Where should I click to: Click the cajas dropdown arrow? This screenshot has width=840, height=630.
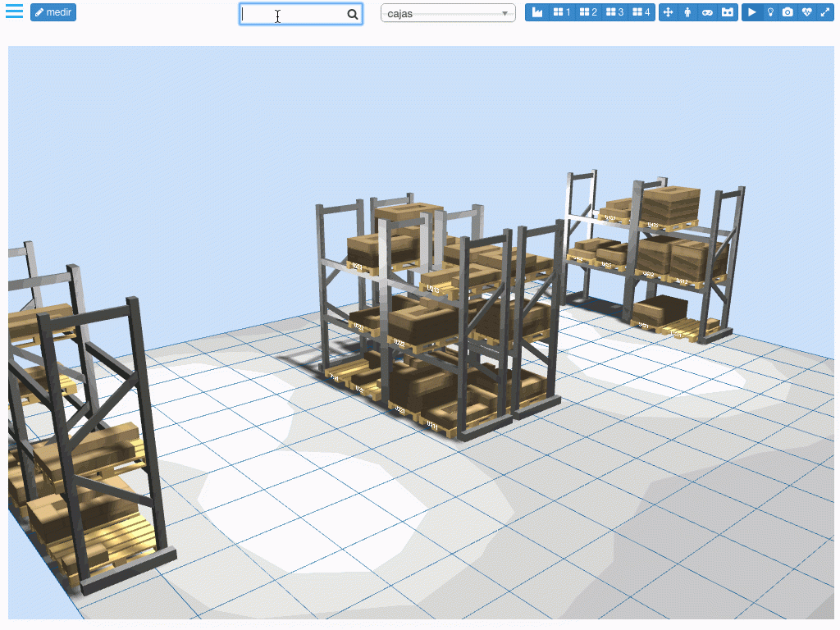[x=506, y=11]
